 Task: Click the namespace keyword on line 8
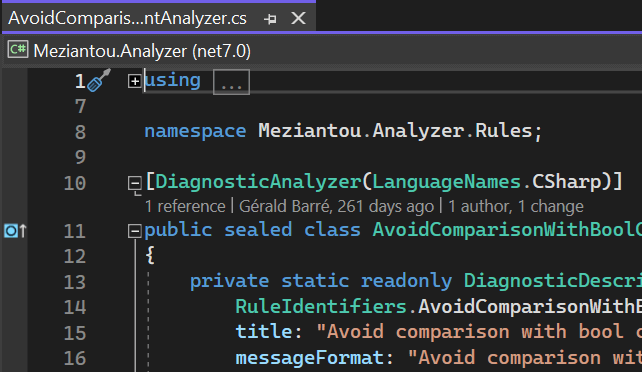195,132
